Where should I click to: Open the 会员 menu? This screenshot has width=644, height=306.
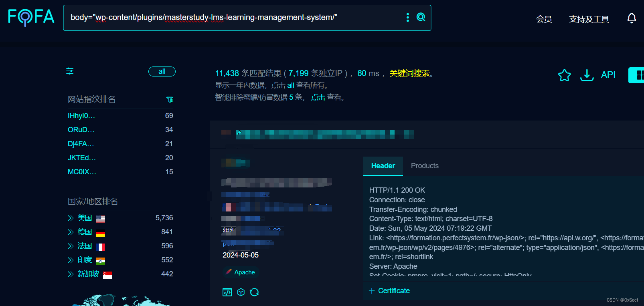(544, 19)
